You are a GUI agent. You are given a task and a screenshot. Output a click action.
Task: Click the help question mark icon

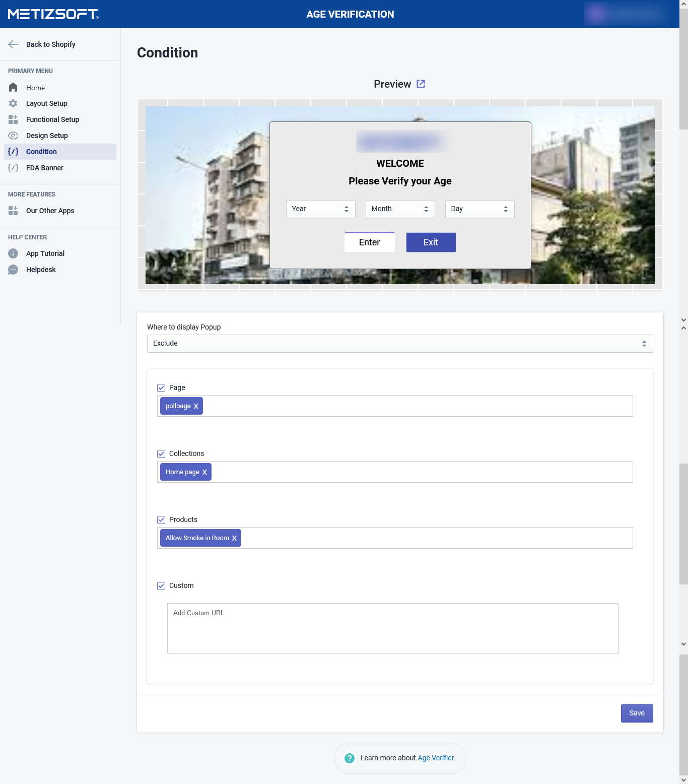tap(350, 758)
